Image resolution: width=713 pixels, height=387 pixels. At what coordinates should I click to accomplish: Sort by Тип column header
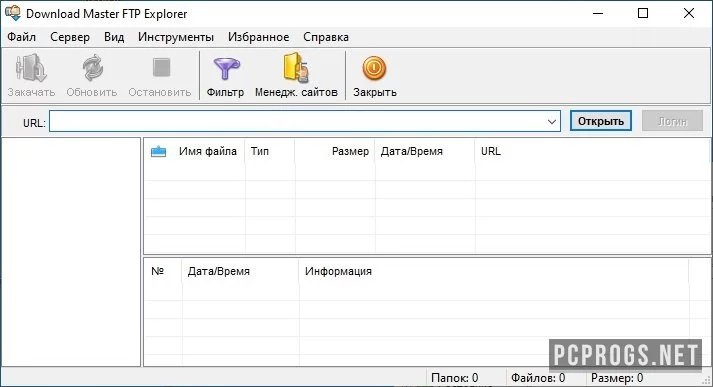pos(260,151)
